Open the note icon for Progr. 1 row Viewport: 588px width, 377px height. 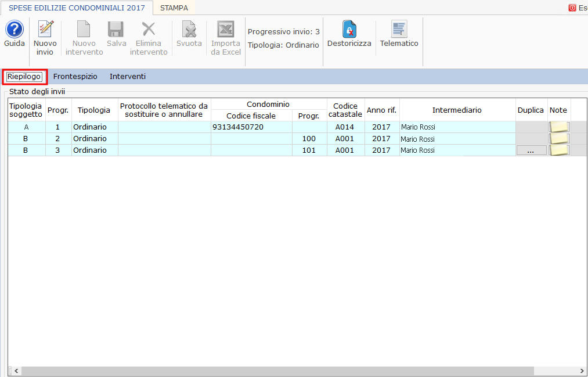[x=559, y=127]
